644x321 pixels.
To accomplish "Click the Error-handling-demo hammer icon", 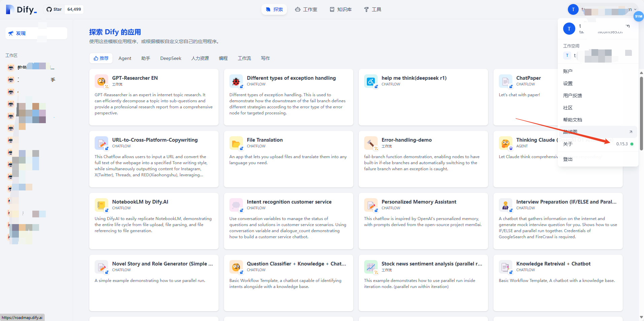I will point(371,143).
